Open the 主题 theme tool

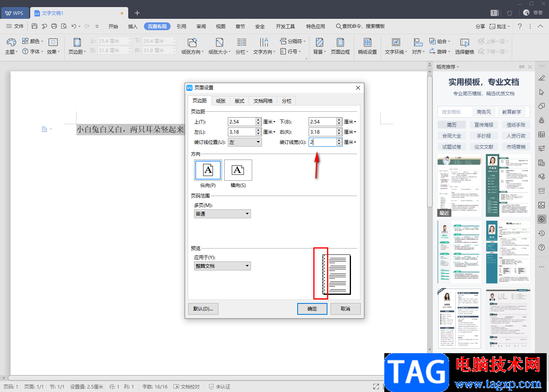click(x=11, y=46)
